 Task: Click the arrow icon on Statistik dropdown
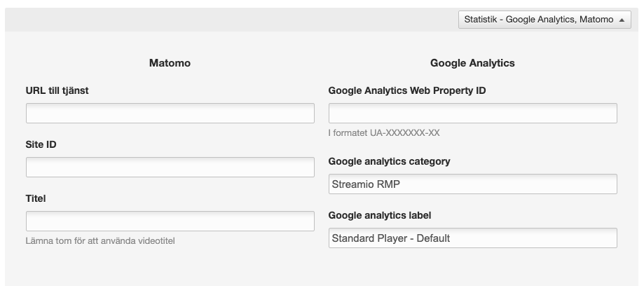(x=622, y=20)
